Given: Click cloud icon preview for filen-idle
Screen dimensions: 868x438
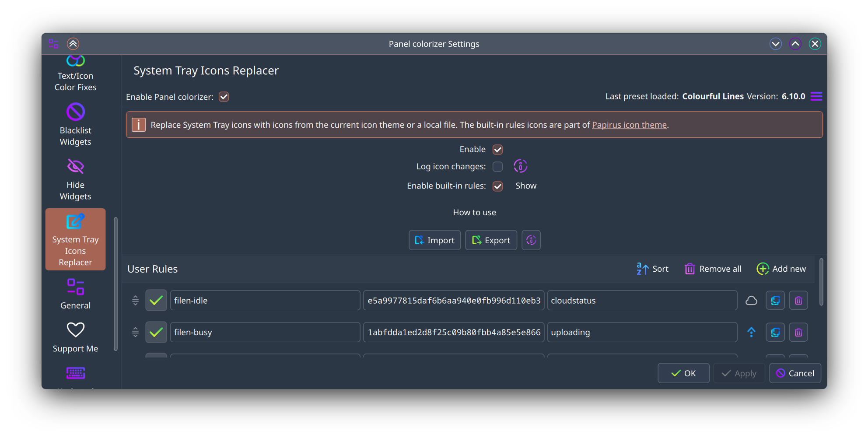Looking at the screenshot, I should point(751,300).
